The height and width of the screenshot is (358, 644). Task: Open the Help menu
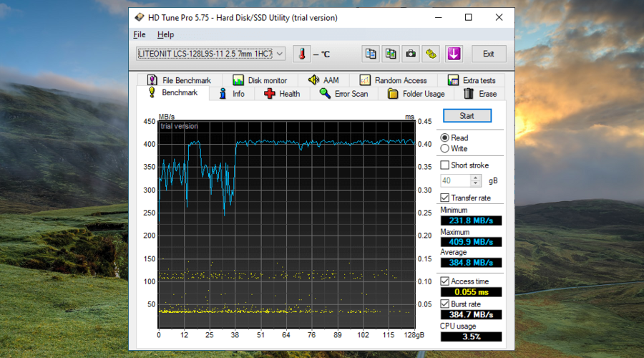tap(165, 34)
